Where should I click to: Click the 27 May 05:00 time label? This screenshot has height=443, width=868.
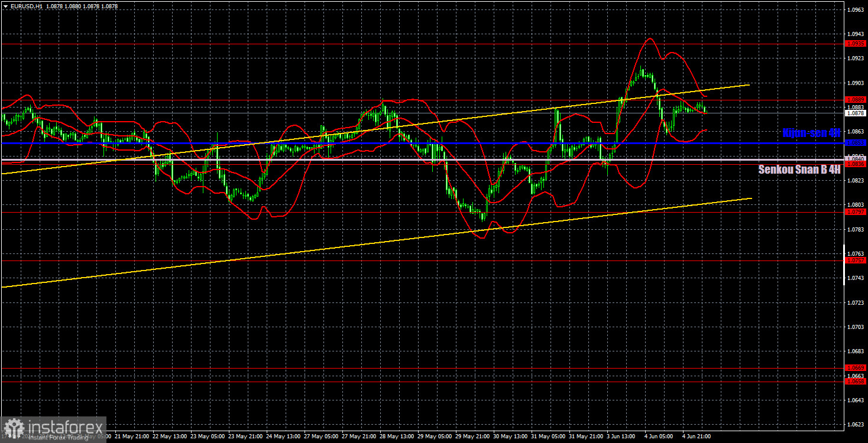[x=320, y=437]
